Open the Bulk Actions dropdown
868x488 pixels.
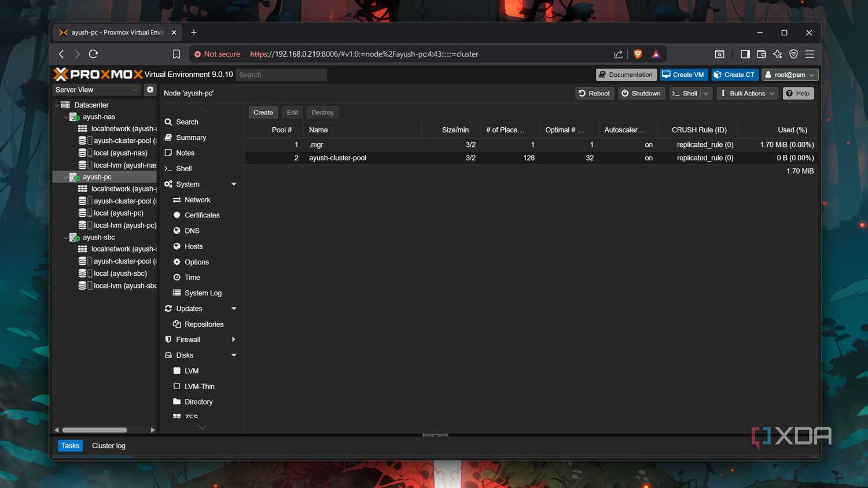pyautogui.click(x=748, y=93)
